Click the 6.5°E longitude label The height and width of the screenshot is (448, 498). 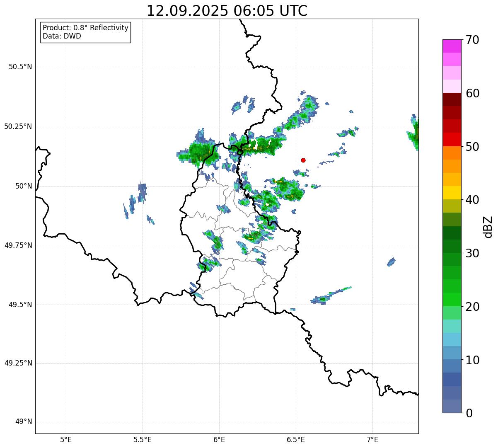tap(296, 439)
